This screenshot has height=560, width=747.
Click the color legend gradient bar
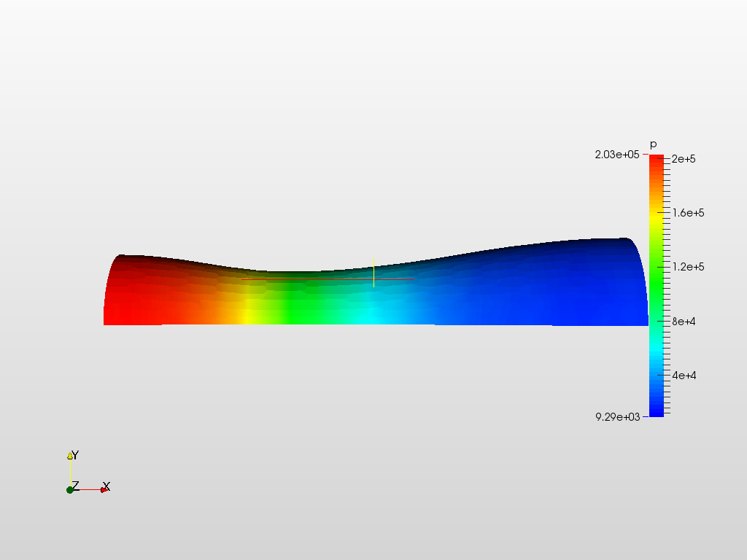(x=657, y=284)
